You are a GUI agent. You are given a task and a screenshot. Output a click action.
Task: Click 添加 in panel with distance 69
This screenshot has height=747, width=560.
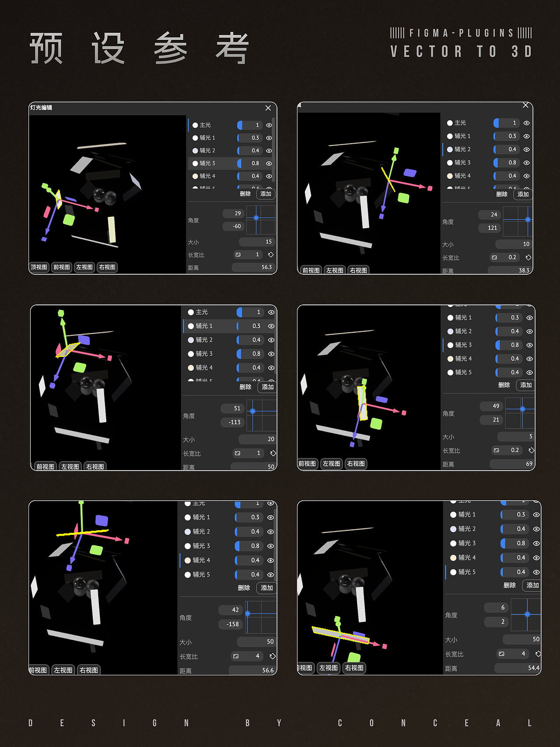click(526, 385)
